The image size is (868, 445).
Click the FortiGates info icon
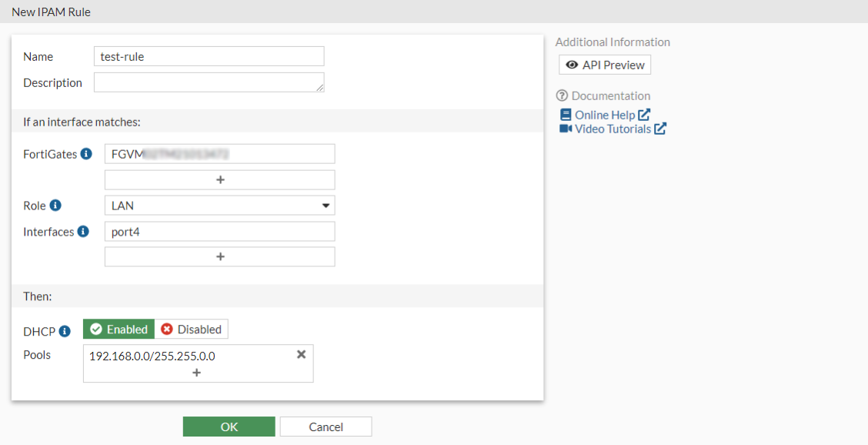(x=86, y=154)
